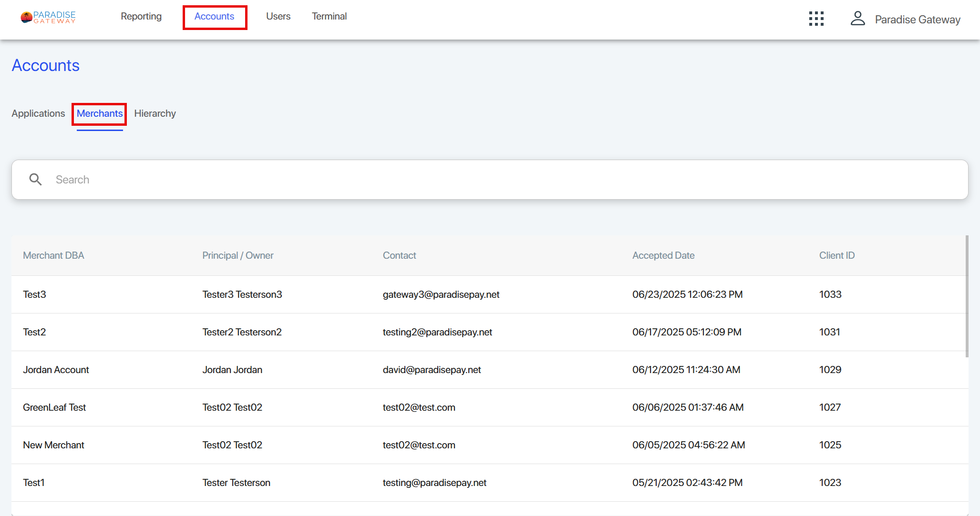Viewport: 980px width, 516px height.
Task: Click email testing2@paradisepay.net
Action: tap(437, 332)
